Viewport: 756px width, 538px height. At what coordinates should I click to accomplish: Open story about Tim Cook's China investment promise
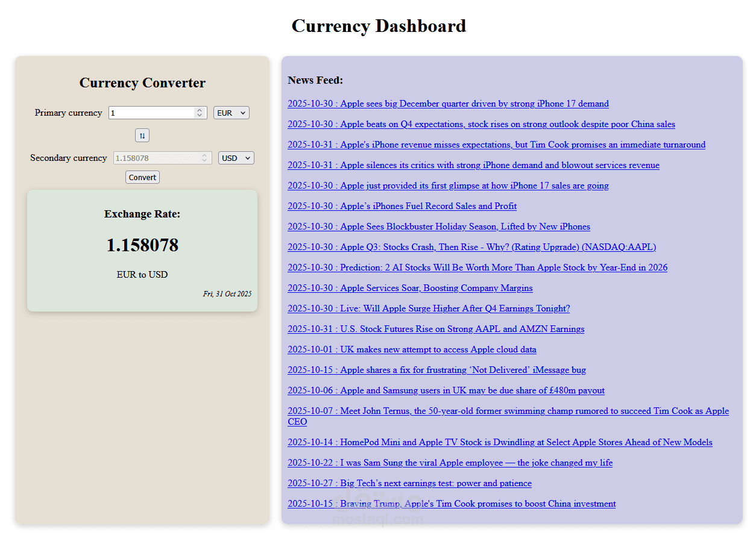(451, 504)
